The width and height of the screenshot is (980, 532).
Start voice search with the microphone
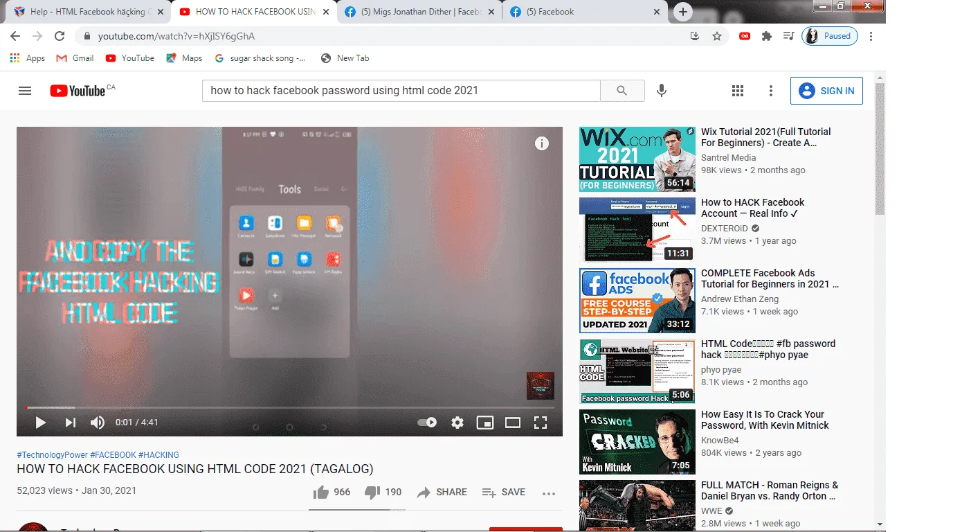tap(662, 91)
